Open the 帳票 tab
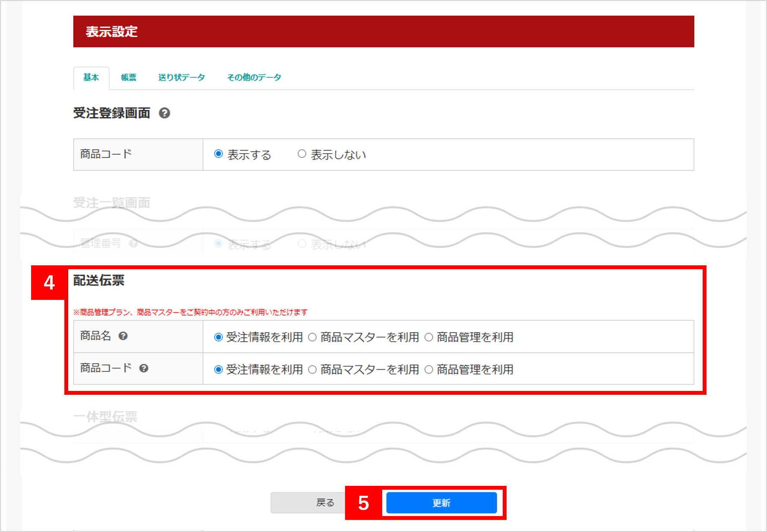 (128, 78)
